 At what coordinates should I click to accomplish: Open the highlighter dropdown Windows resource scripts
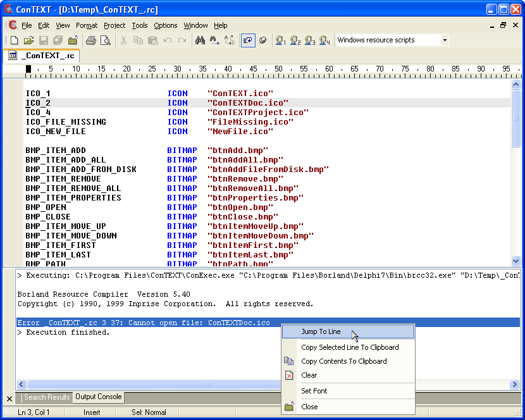pos(445,40)
